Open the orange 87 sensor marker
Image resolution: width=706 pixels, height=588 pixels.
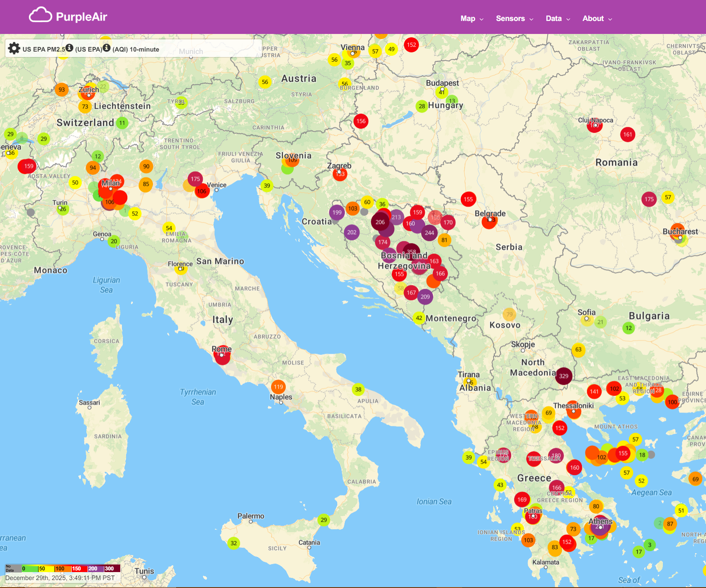[x=670, y=524]
